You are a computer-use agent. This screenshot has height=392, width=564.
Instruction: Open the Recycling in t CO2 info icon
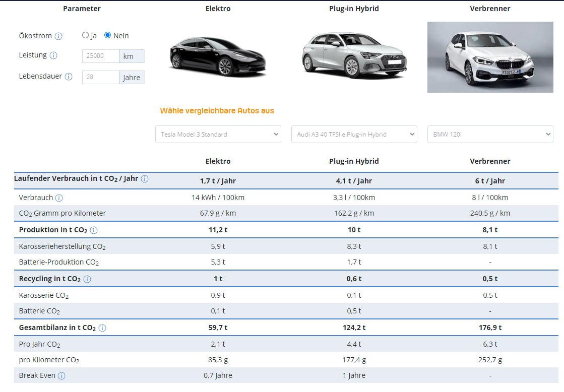(x=87, y=279)
